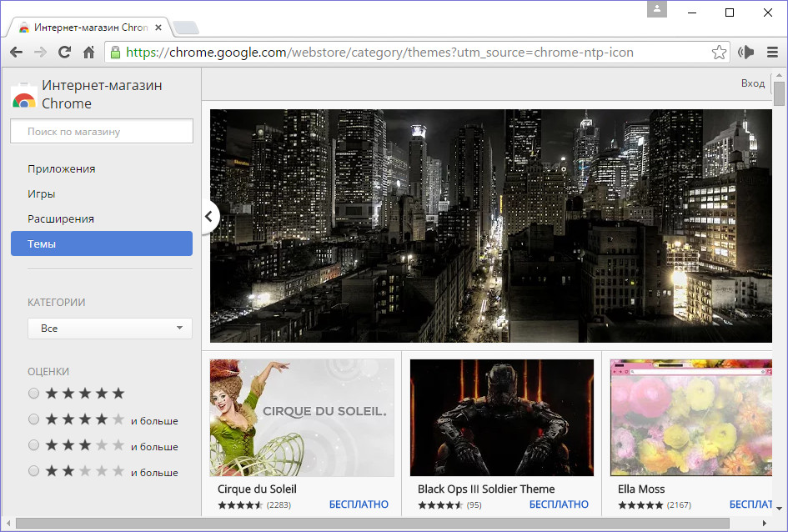Open the Игры section
788x532 pixels.
pyautogui.click(x=41, y=194)
